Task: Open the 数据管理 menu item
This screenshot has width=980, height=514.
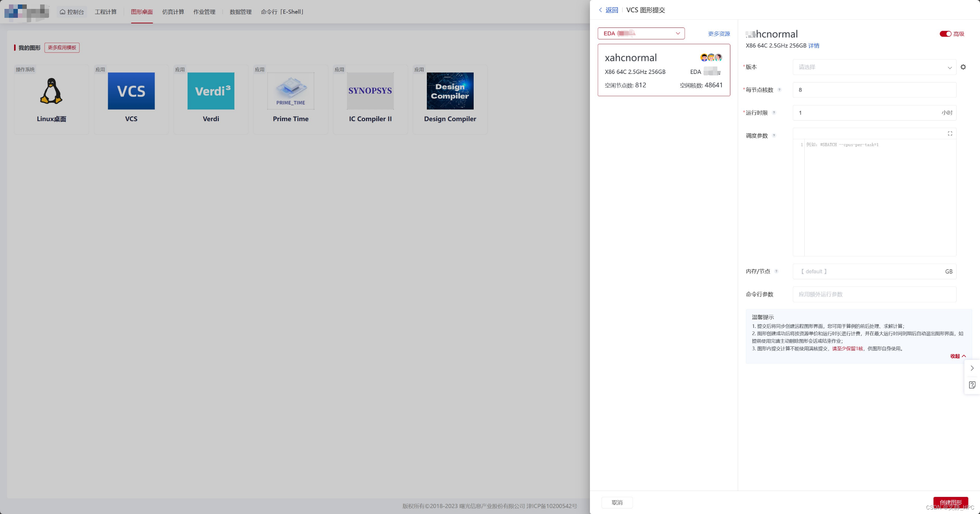Action: click(240, 12)
